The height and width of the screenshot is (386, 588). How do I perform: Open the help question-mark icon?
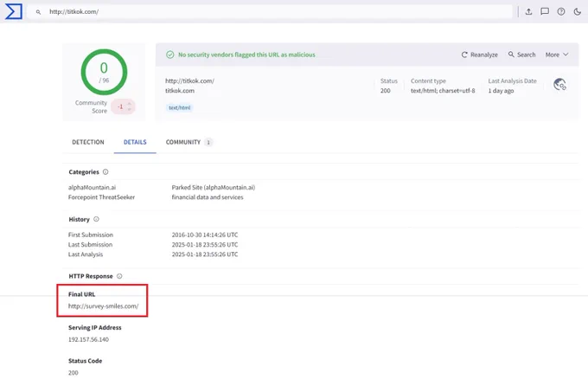pos(561,11)
